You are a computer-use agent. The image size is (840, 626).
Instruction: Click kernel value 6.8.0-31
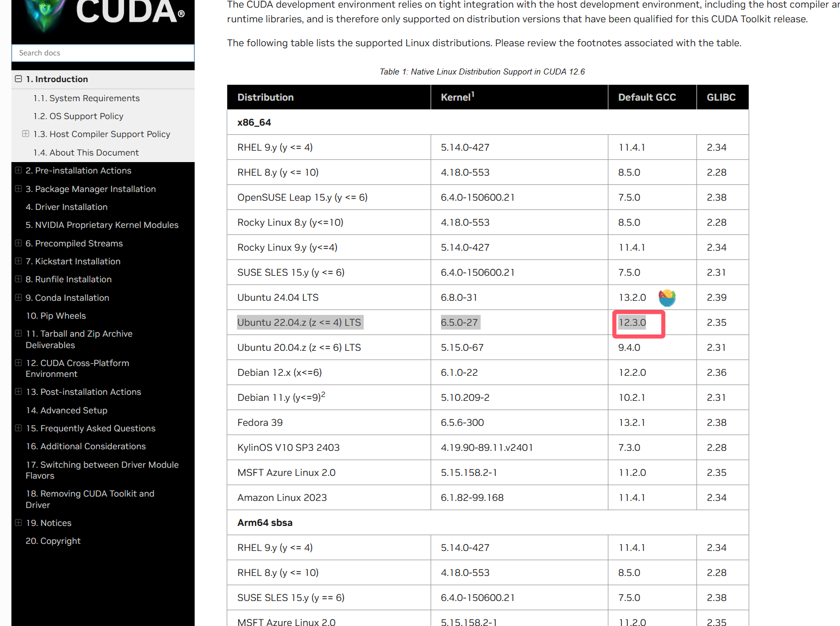459,297
